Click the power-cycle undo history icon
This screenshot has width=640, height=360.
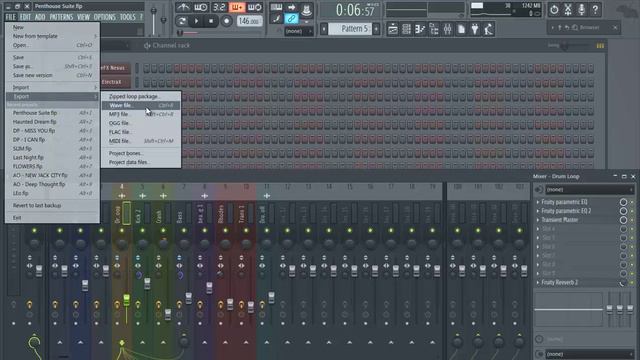tap(554, 9)
